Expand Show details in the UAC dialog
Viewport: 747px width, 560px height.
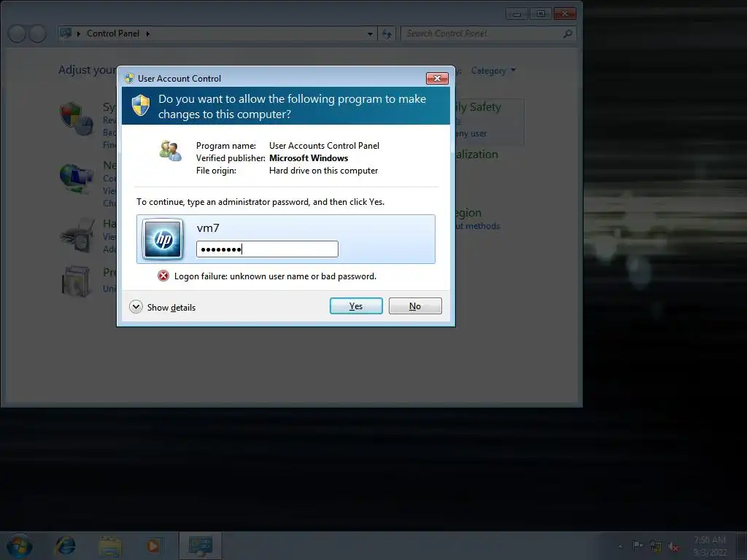[x=162, y=307]
